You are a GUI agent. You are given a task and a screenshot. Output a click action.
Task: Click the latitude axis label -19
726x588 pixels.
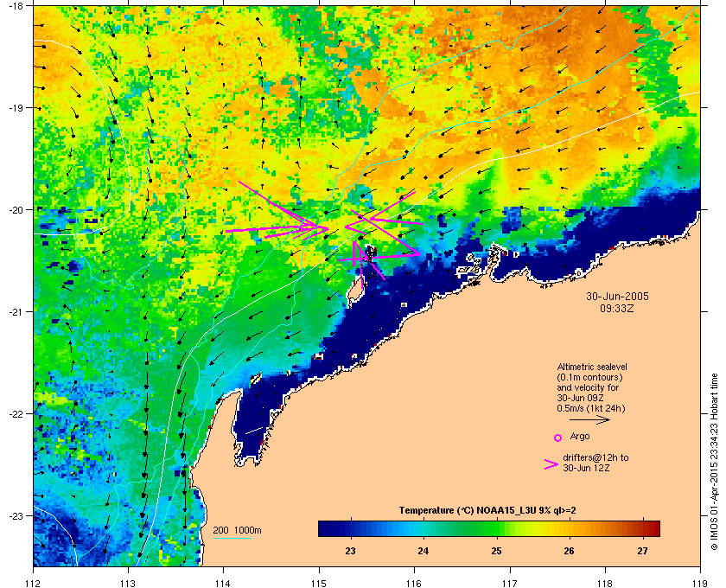click(16, 108)
